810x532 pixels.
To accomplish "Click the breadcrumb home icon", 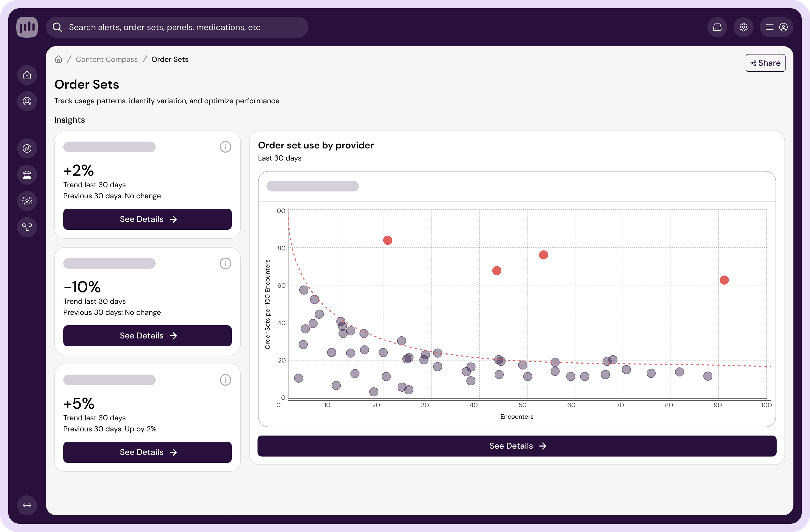I will pyautogui.click(x=58, y=59).
